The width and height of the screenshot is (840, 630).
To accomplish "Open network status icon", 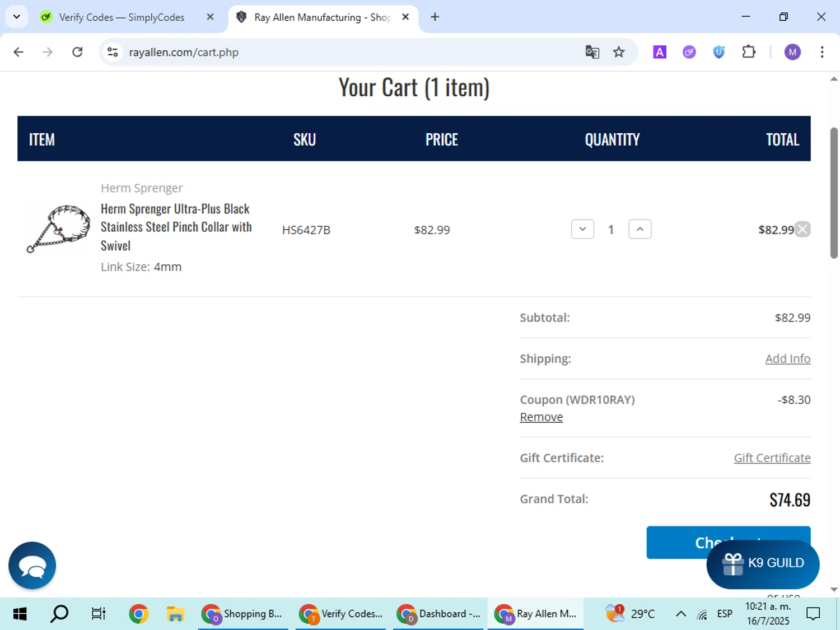I will click(x=702, y=614).
